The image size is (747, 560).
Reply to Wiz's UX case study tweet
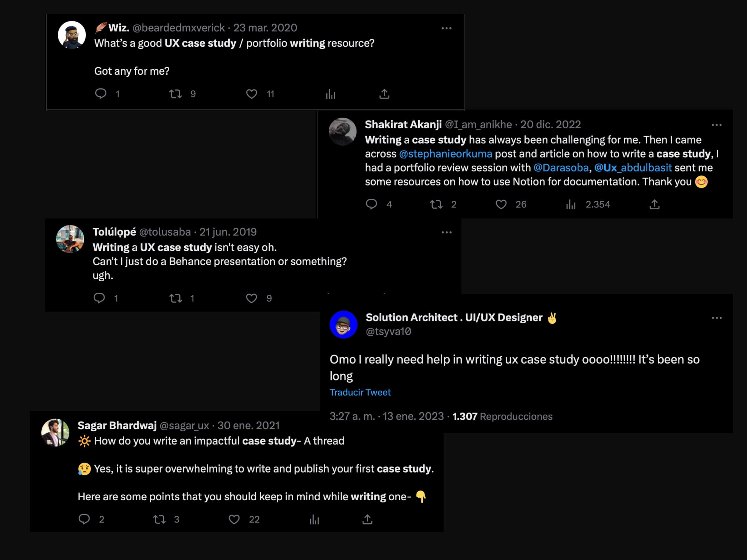pos(101,94)
